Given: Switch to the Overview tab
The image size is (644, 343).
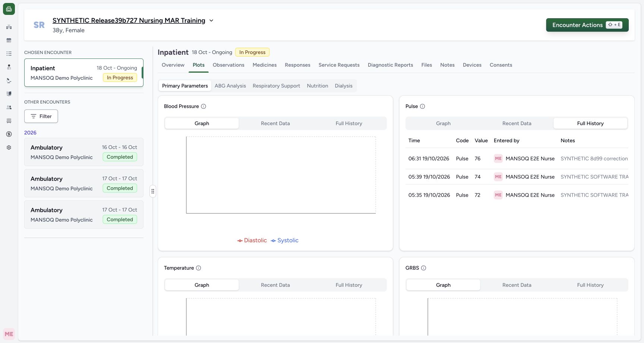Looking at the screenshot, I should tap(173, 65).
